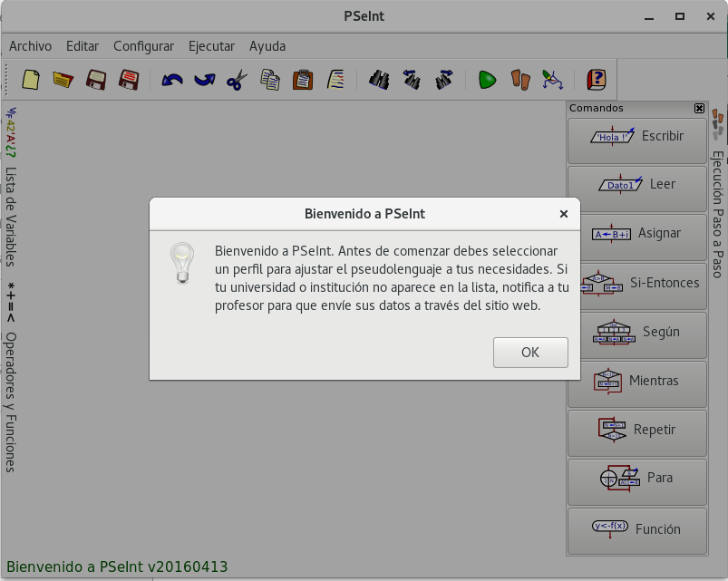Viewport: 728px width, 581px height.
Task: Insert the Mientras command
Action: pyautogui.click(x=637, y=384)
